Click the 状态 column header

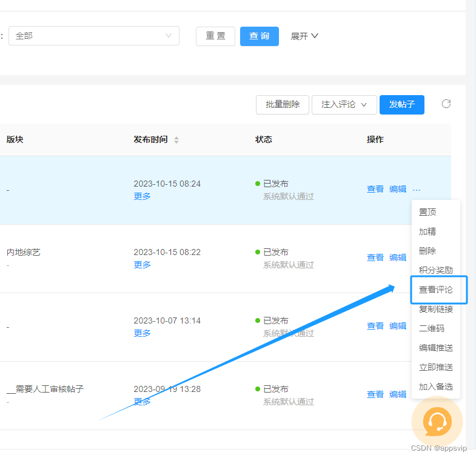264,139
